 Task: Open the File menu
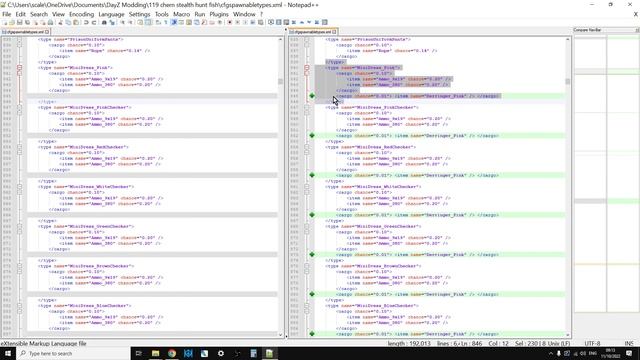pyautogui.click(x=7, y=14)
